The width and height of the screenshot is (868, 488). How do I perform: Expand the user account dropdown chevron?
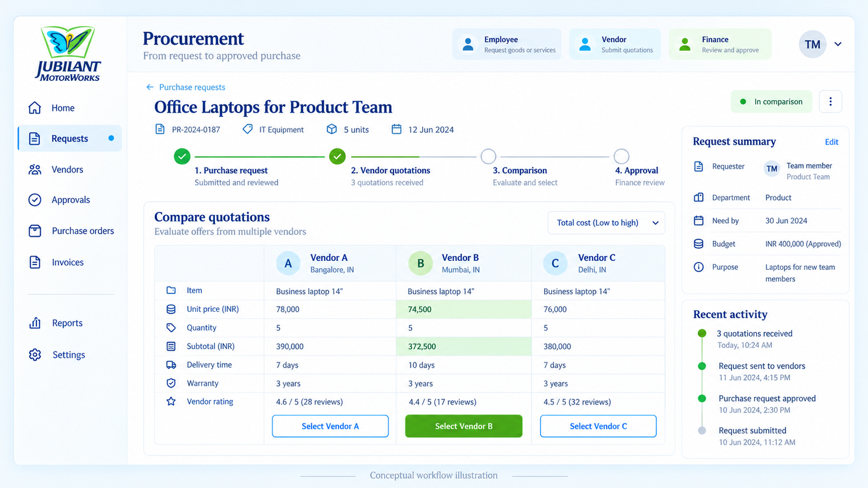click(838, 44)
